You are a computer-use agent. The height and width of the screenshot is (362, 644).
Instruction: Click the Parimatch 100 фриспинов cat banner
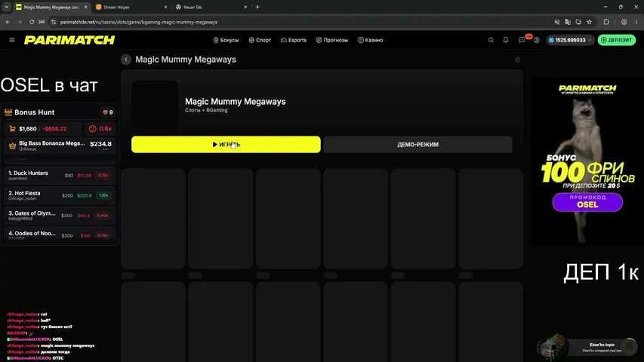(587, 161)
